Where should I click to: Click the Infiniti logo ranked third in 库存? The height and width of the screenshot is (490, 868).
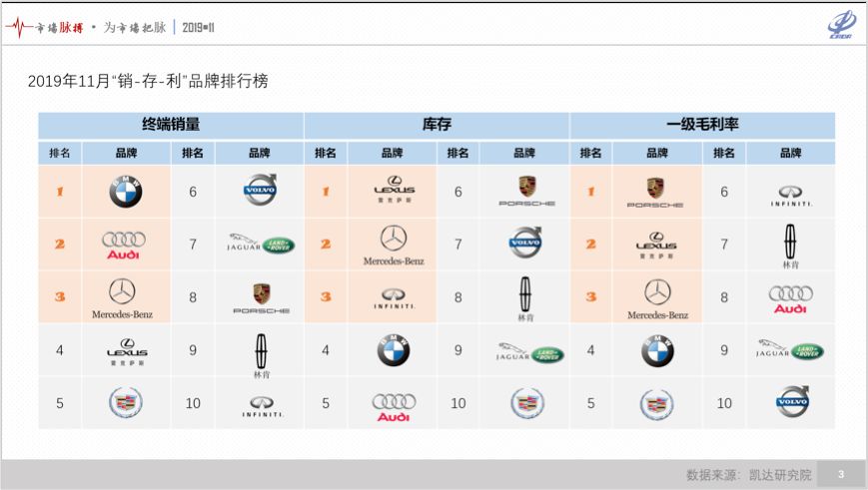click(392, 297)
